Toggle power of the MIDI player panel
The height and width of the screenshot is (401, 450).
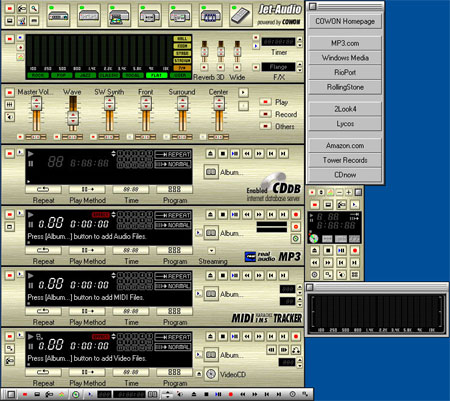coord(10,275)
